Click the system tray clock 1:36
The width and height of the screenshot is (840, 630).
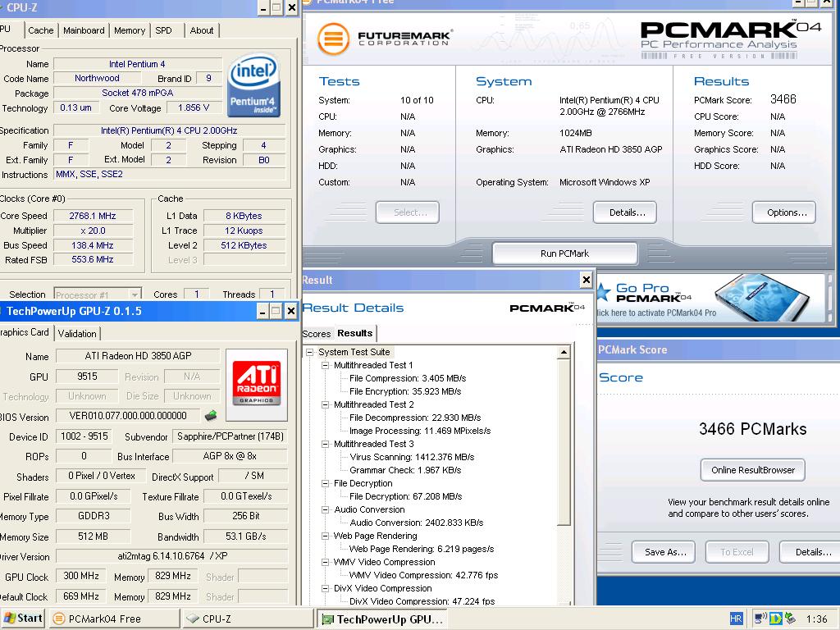click(816, 619)
